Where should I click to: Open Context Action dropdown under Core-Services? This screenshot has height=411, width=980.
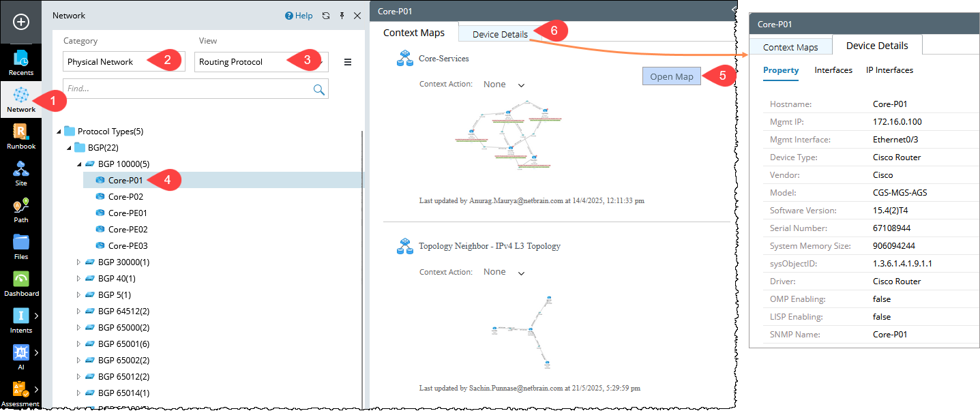click(504, 85)
